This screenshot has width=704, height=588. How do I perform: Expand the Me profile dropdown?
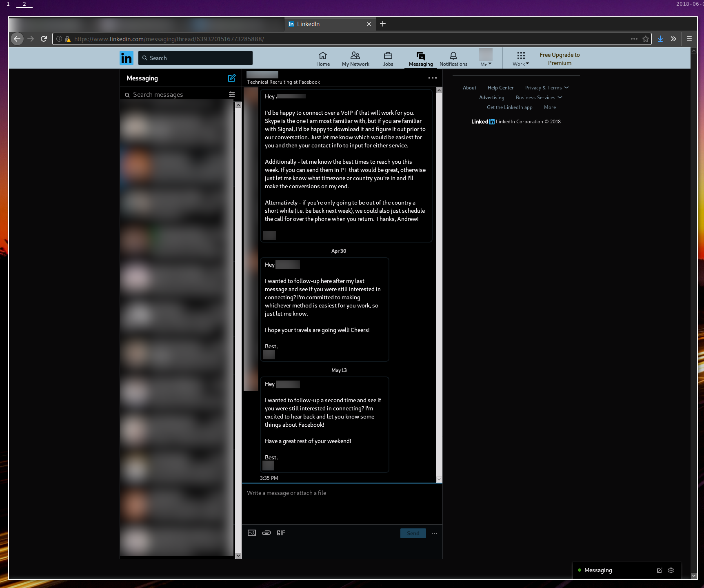(486, 64)
